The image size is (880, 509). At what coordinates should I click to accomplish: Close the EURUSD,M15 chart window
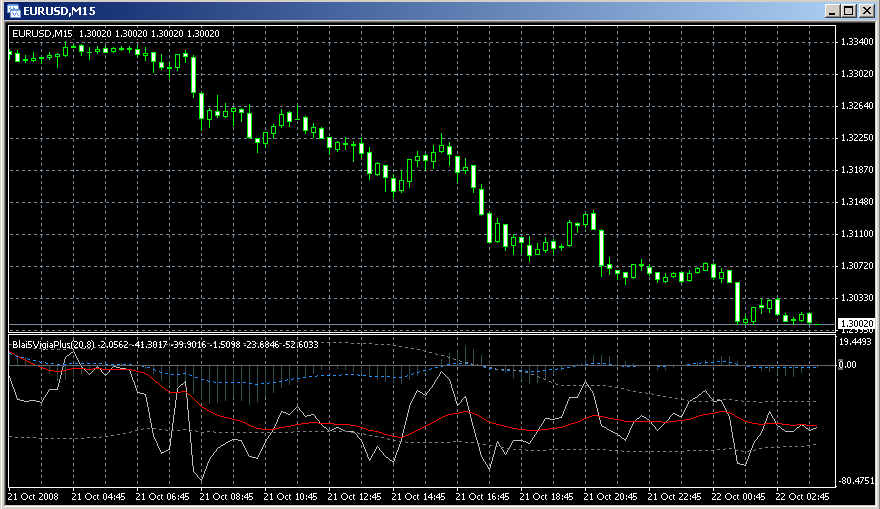point(866,10)
